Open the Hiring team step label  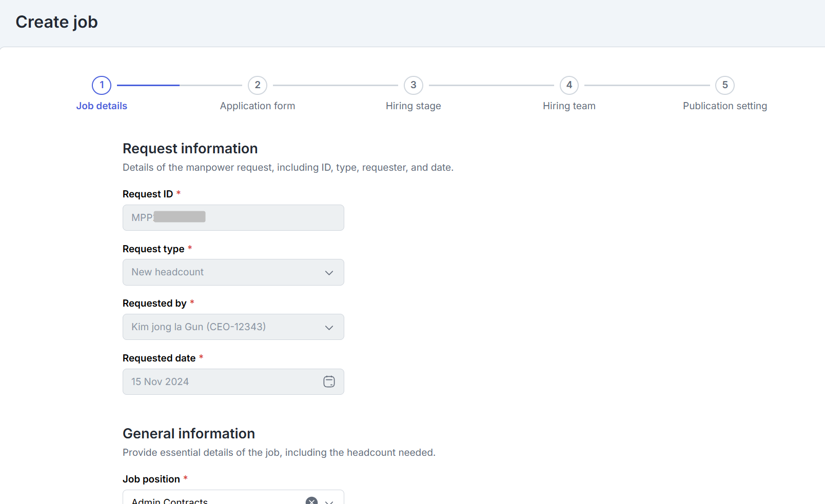[x=569, y=106]
